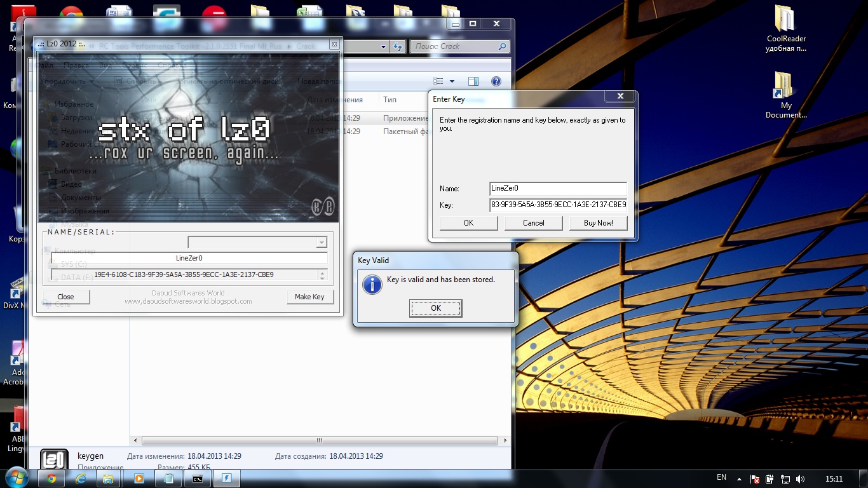Click OK in the Enter Key dialog
The height and width of the screenshot is (488, 868).
[468, 223]
